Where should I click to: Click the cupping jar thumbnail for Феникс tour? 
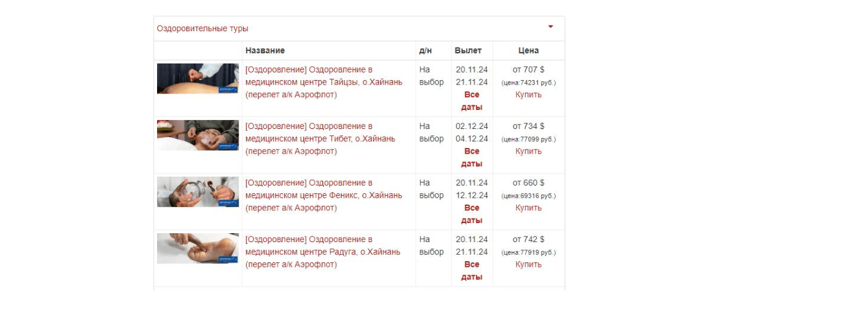tap(198, 192)
